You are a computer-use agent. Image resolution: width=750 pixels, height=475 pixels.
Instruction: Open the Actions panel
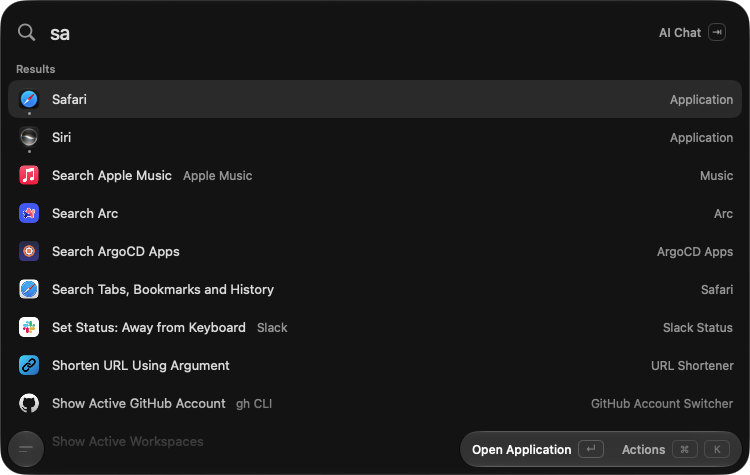tap(675, 450)
